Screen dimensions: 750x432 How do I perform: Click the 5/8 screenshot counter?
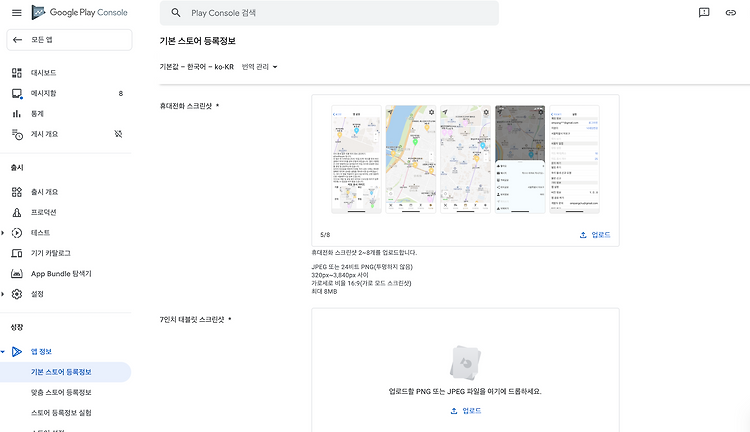click(325, 235)
